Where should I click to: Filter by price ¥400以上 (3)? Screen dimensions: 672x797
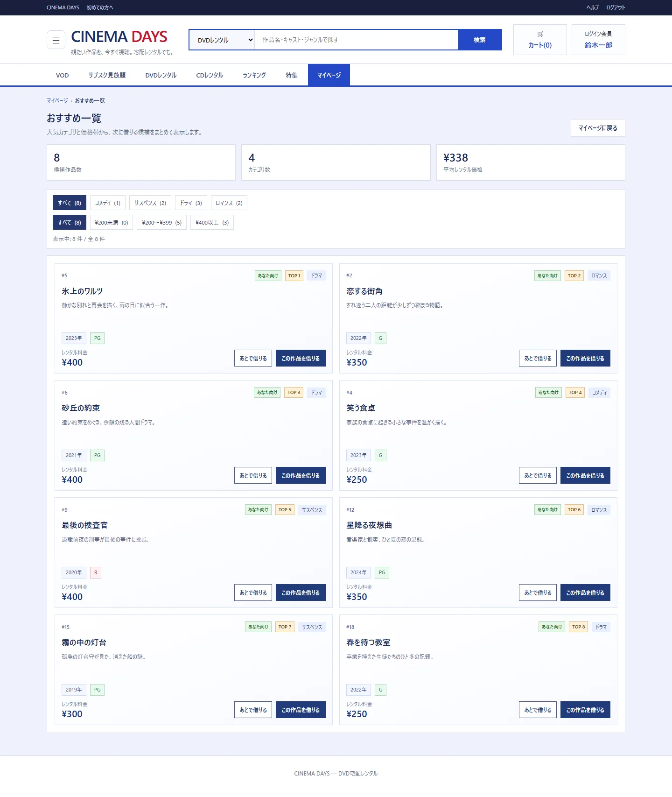pyautogui.click(x=212, y=222)
